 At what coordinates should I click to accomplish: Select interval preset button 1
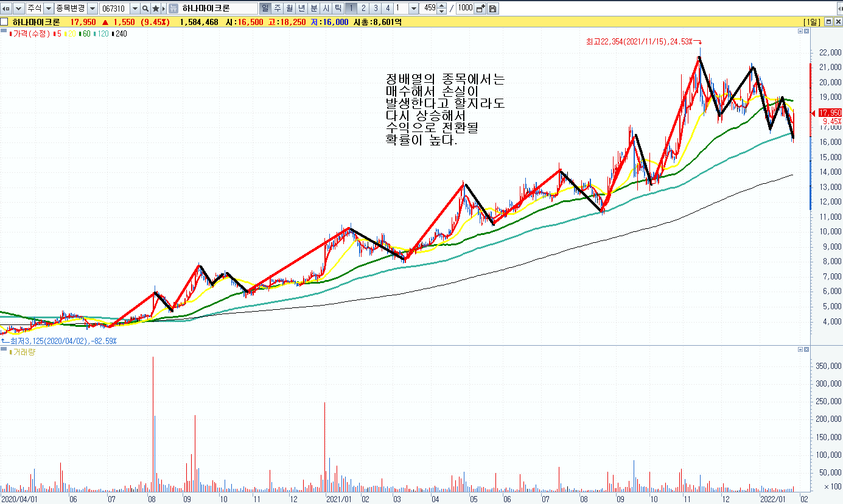pos(351,9)
